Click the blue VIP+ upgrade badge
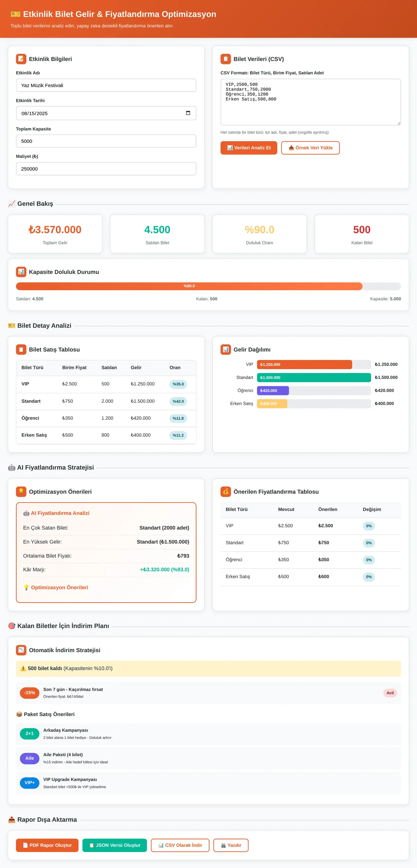417x868 pixels. click(x=30, y=783)
